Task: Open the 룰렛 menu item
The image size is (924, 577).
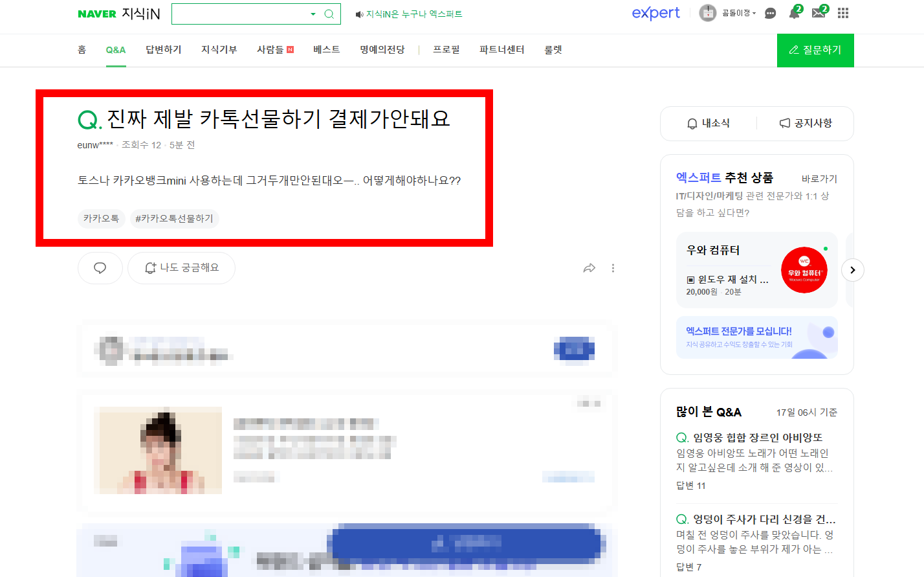Action: [x=553, y=50]
